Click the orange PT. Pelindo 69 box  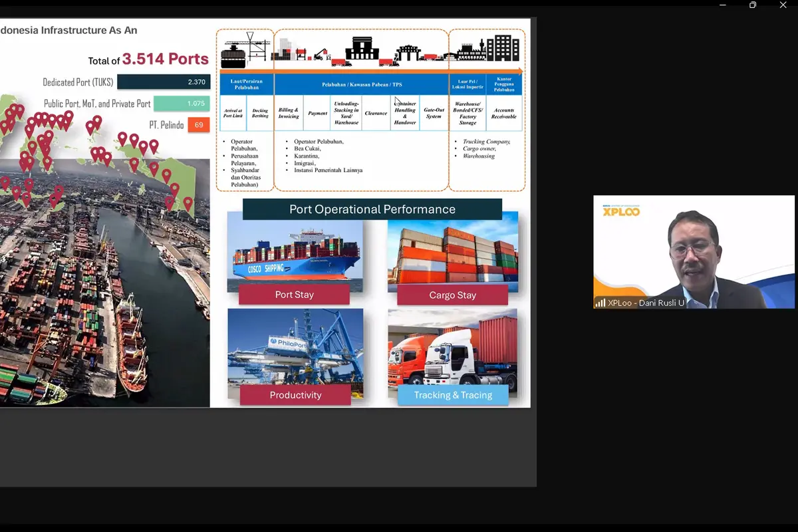199,125
